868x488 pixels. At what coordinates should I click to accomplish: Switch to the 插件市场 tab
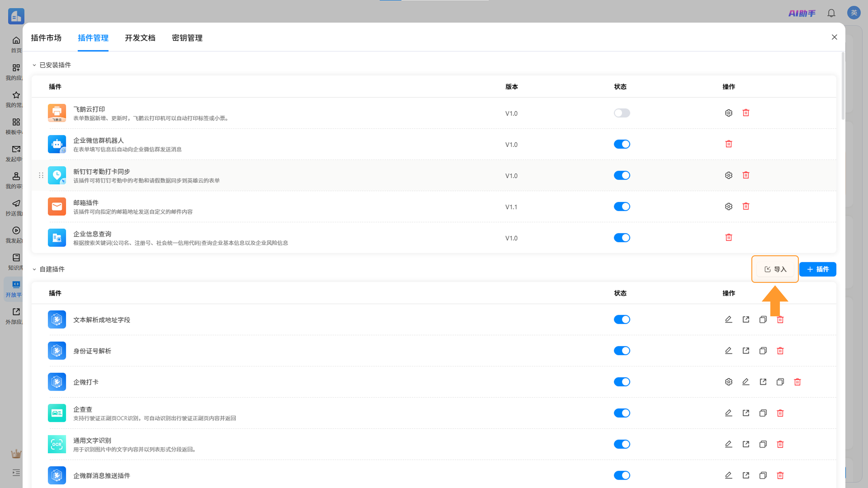46,38
